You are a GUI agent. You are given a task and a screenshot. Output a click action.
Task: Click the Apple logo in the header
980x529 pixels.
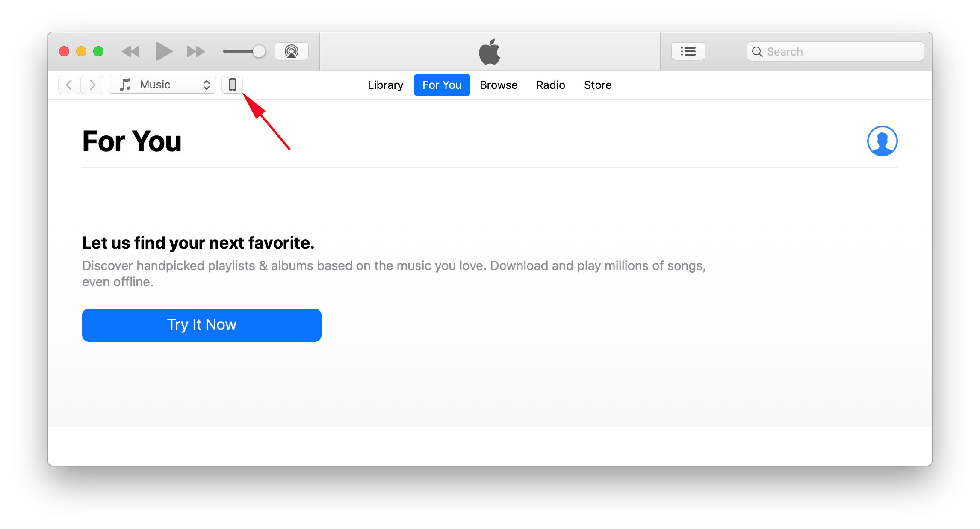[490, 52]
